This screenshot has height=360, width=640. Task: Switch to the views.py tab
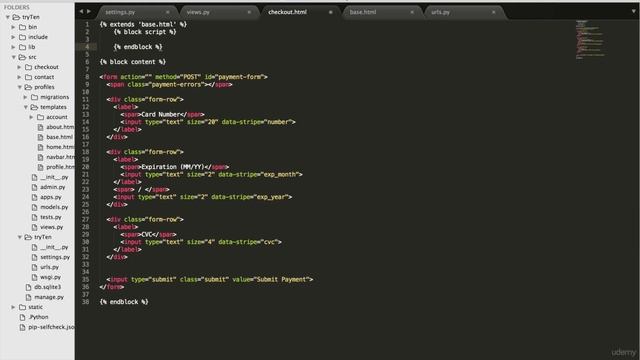point(198,12)
